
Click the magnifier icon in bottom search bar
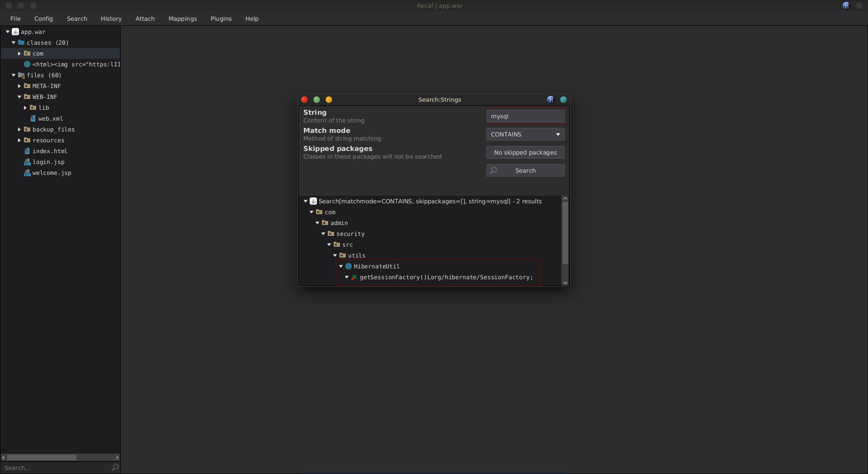point(115,468)
